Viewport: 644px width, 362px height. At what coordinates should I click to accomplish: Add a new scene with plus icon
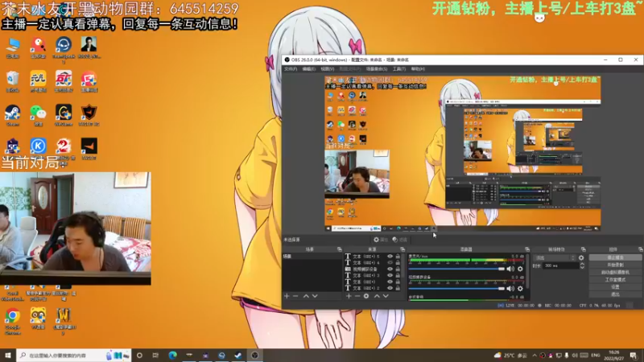pos(287,296)
